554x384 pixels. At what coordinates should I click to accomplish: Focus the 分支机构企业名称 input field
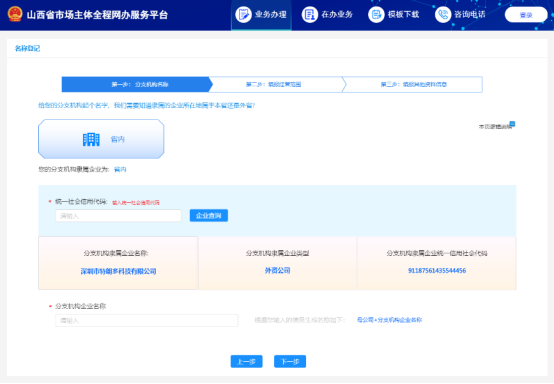147,320
